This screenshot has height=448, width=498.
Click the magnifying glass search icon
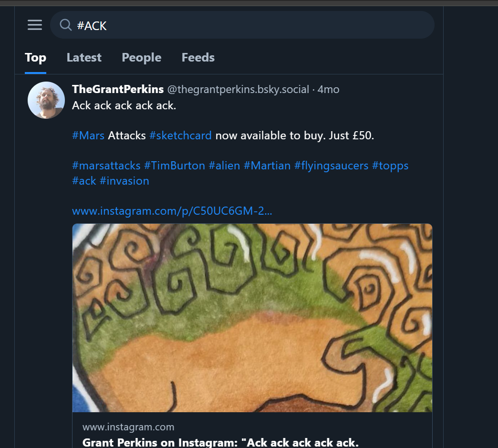click(x=65, y=25)
